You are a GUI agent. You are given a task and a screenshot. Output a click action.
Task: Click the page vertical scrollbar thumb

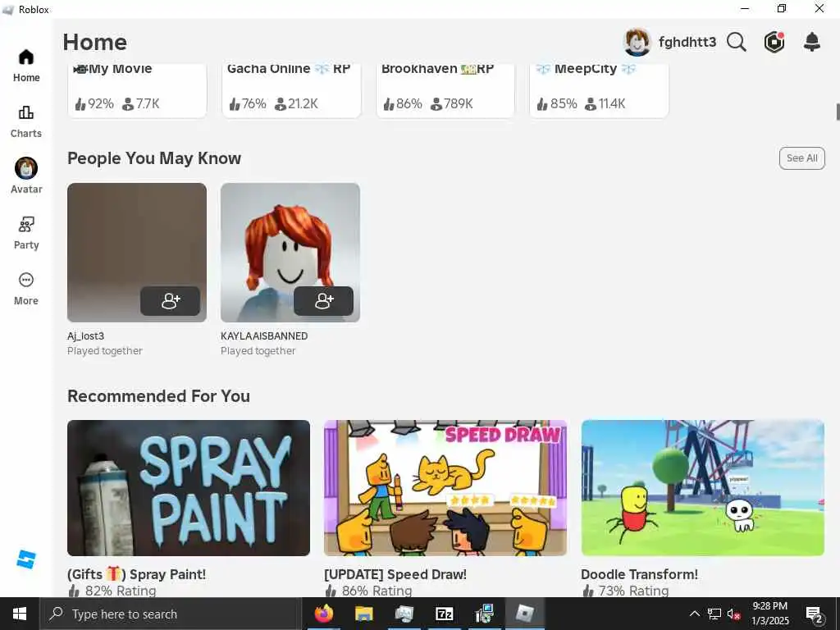(x=838, y=112)
